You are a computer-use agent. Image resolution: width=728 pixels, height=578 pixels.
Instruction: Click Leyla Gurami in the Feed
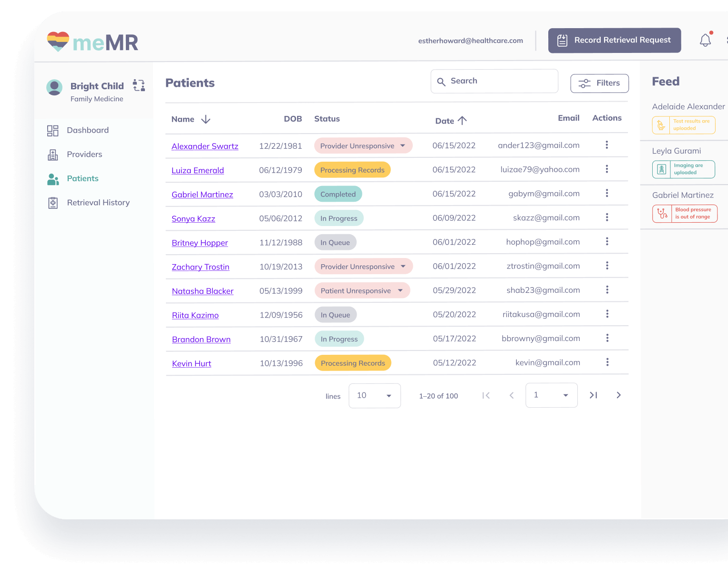click(x=677, y=151)
